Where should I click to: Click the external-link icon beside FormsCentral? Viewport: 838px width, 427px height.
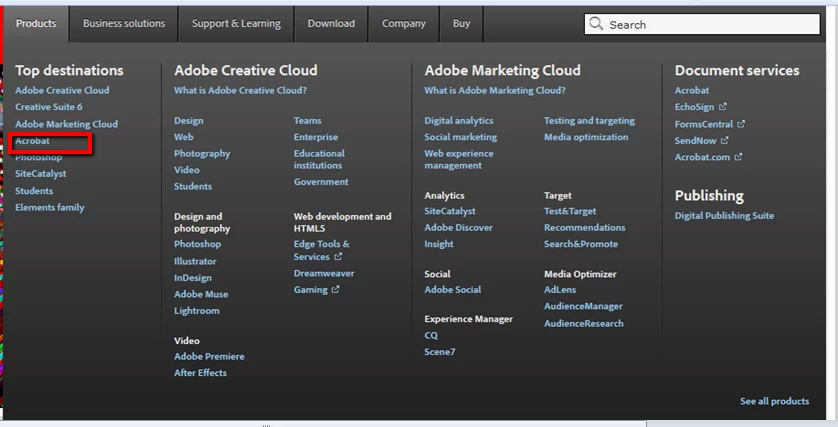tap(741, 124)
